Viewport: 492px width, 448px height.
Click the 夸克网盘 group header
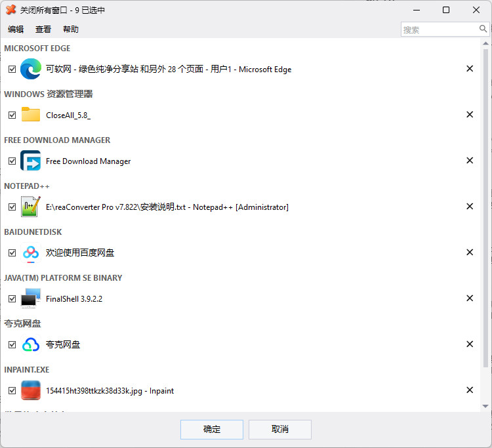(22, 323)
